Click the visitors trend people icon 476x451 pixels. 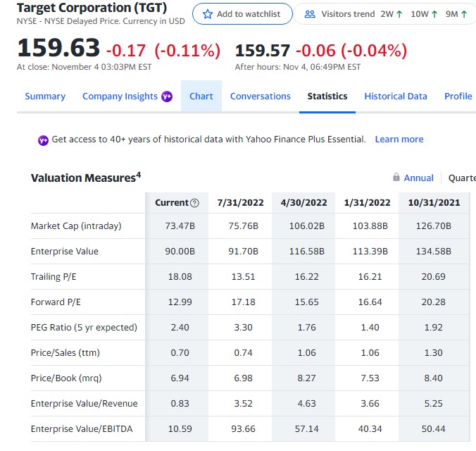click(x=310, y=14)
